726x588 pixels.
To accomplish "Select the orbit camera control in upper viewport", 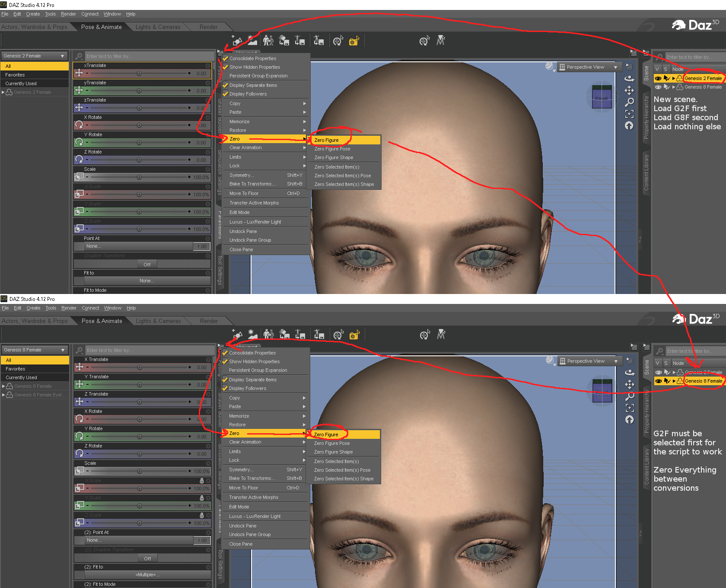I will [630, 79].
